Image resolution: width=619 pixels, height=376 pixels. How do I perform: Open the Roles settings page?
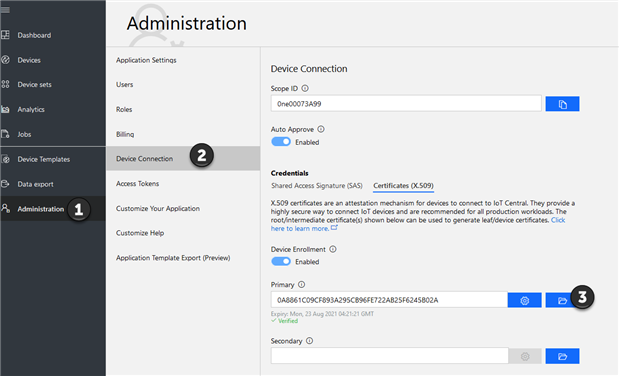coord(124,109)
